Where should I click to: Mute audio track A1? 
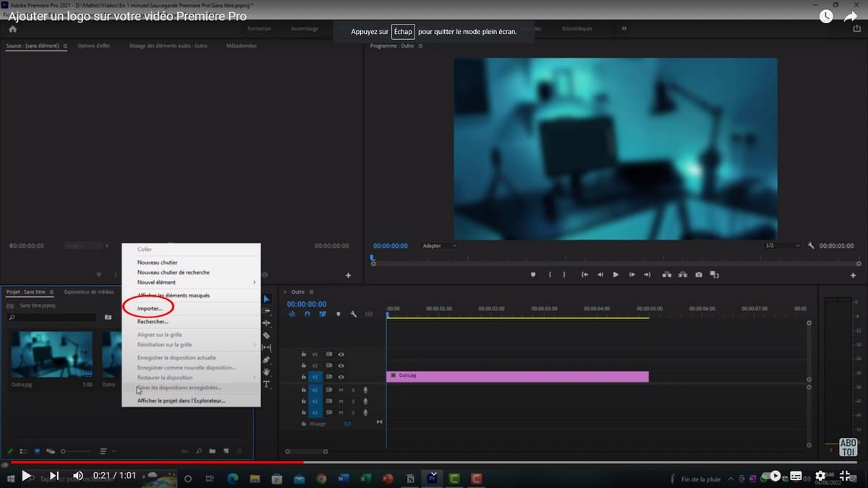[341, 390]
